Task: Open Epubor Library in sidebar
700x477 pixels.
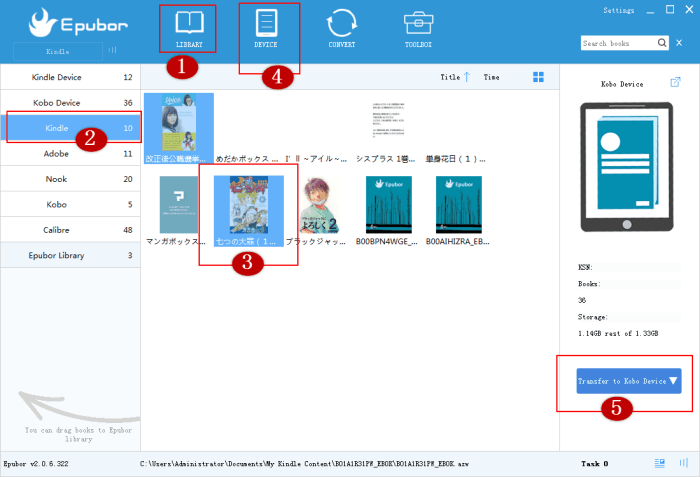Action: coord(70,255)
